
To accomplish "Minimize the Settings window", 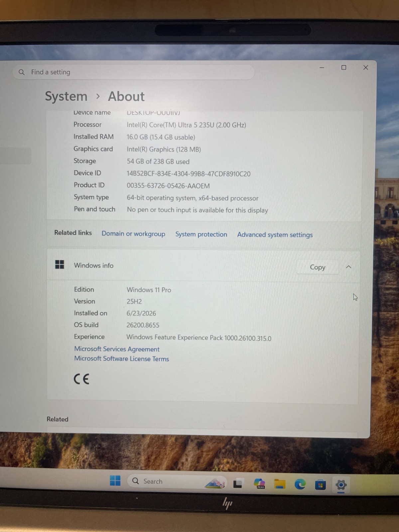I will point(322,67).
